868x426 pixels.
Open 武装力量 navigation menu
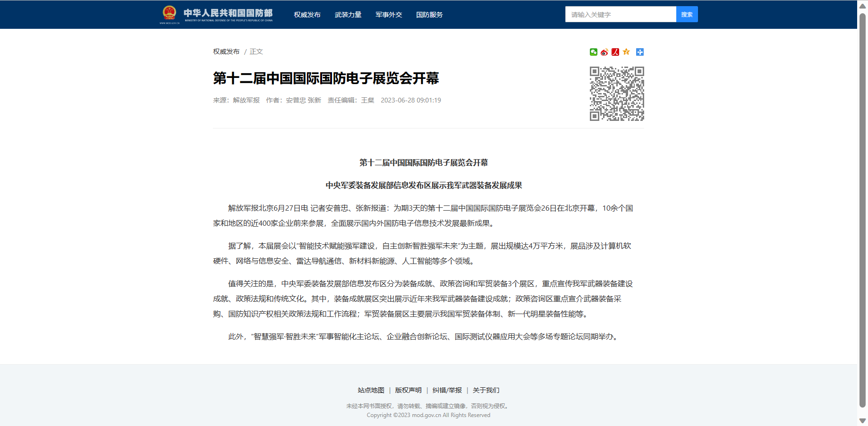point(348,15)
